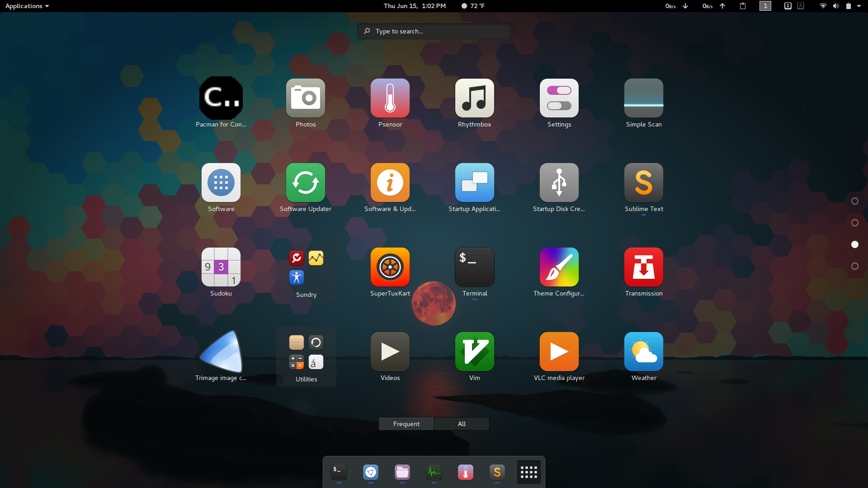Go to first app page indicator
The height and width of the screenshot is (488, 868).
[x=855, y=201]
